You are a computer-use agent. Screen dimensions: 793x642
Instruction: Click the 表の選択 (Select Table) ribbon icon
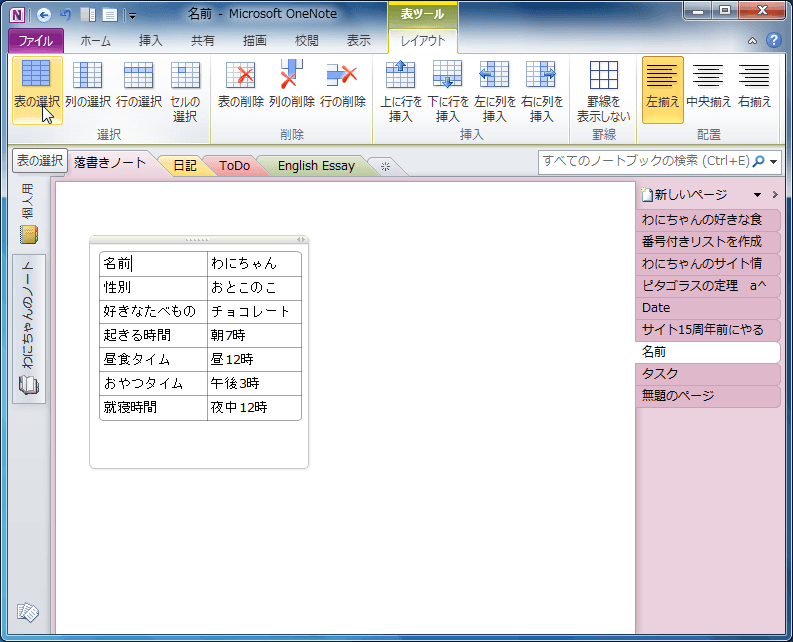coord(37,90)
